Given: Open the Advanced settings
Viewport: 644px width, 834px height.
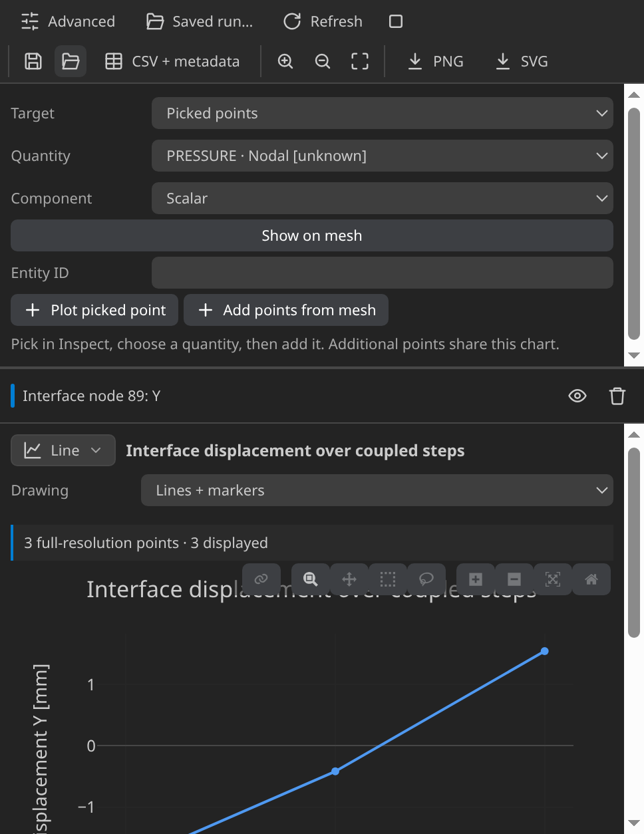Looking at the screenshot, I should (68, 21).
